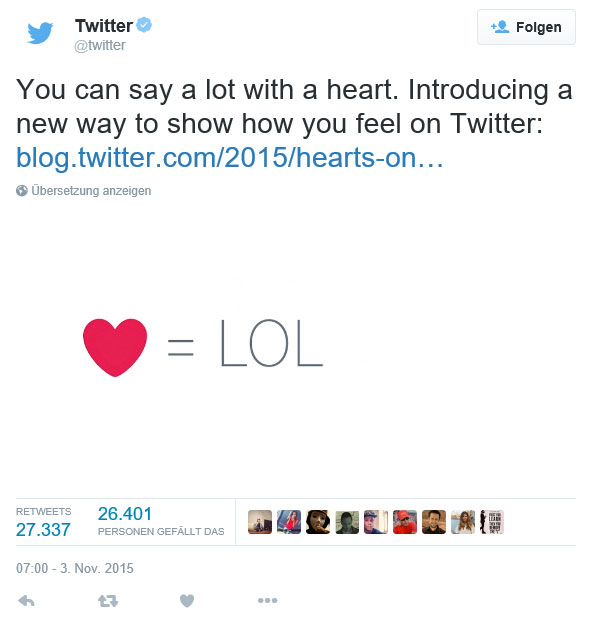Click the first liker avatar thumbnail
This screenshot has width=601, height=633.
[x=260, y=522]
